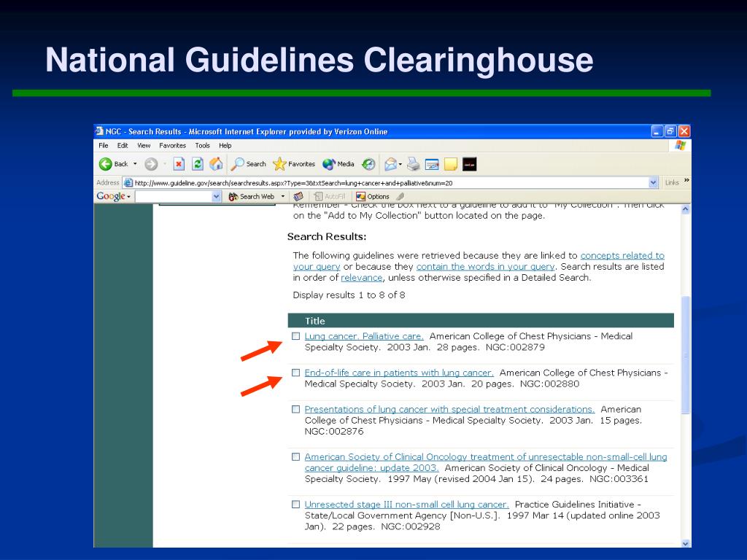Click in the Google toolbar search field
This screenshot has width=747, height=560.
(174, 197)
